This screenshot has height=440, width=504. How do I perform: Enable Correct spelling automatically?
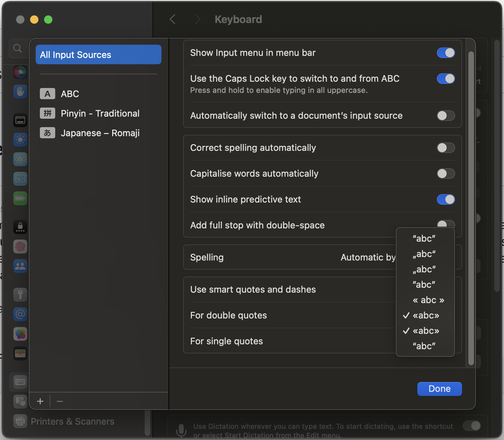[x=446, y=148]
